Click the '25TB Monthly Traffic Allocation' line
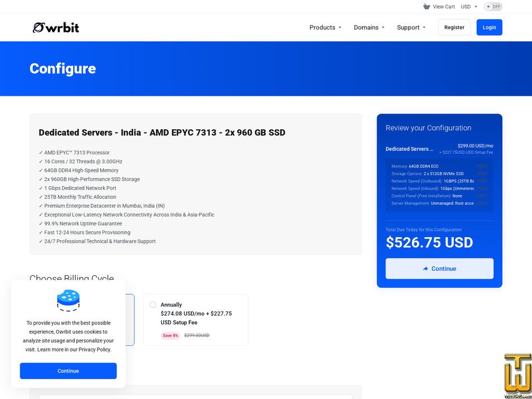532x399 pixels. [77, 197]
